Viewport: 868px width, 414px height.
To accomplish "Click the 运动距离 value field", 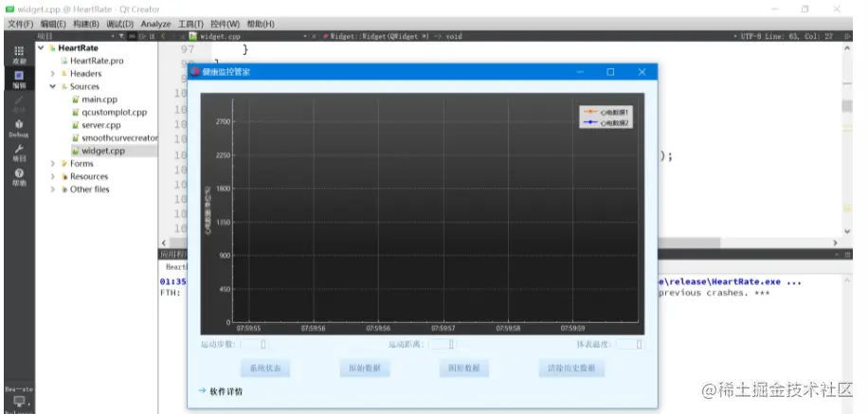I will (443, 344).
